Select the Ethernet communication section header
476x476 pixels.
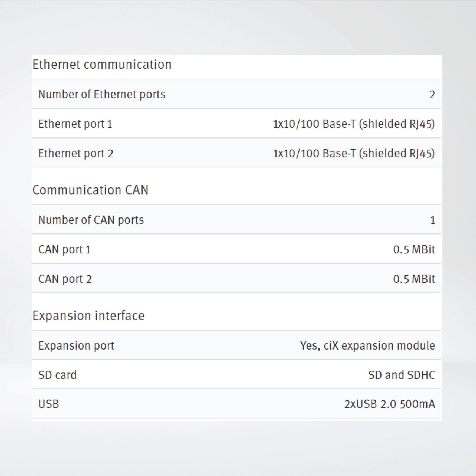tap(102, 65)
